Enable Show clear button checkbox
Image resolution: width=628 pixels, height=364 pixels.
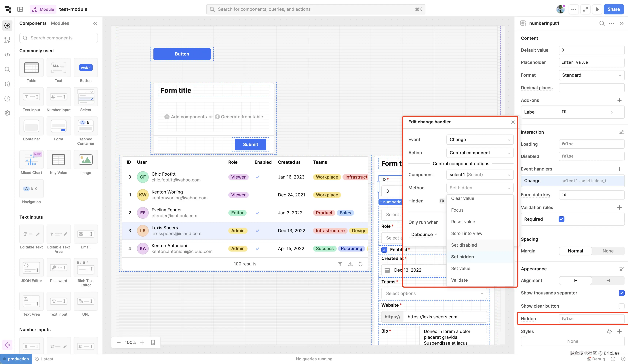622,306
